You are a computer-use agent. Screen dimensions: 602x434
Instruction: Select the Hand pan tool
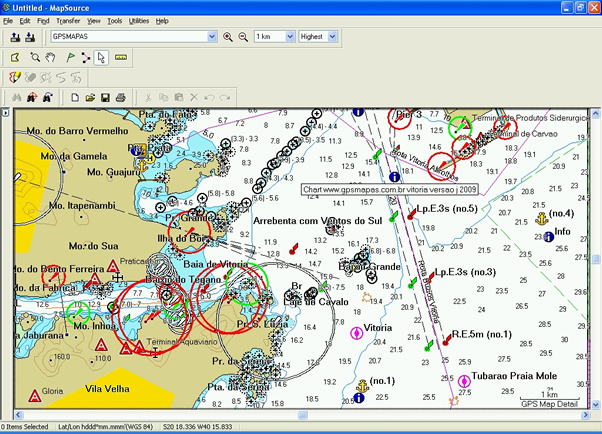click(50, 57)
